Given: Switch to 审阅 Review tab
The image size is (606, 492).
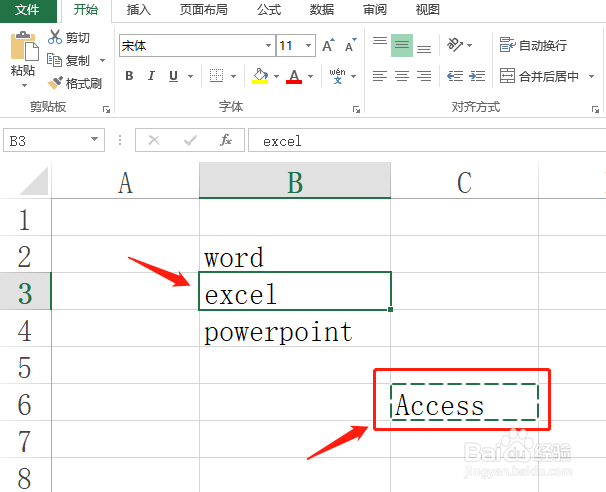Looking at the screenshot, I should point(374,10).
